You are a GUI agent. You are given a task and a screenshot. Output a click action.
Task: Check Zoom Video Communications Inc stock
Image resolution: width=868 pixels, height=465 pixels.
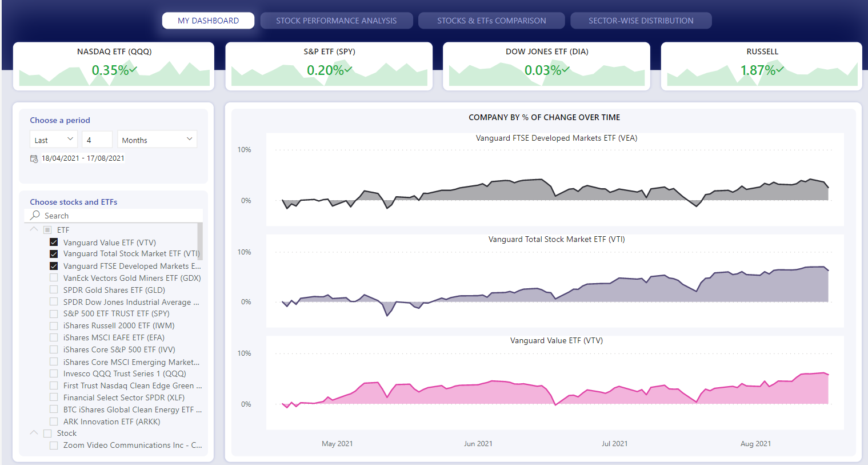pos(54,445)
